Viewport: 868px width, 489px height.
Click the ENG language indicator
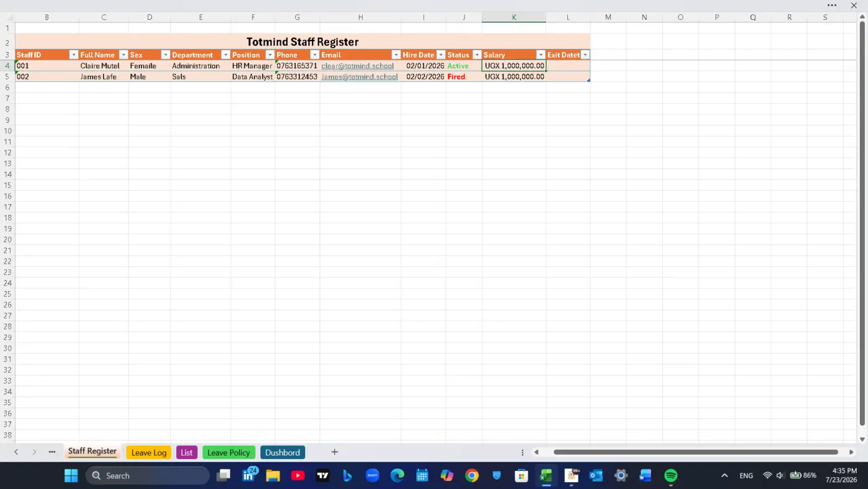(x=746, y=476)
